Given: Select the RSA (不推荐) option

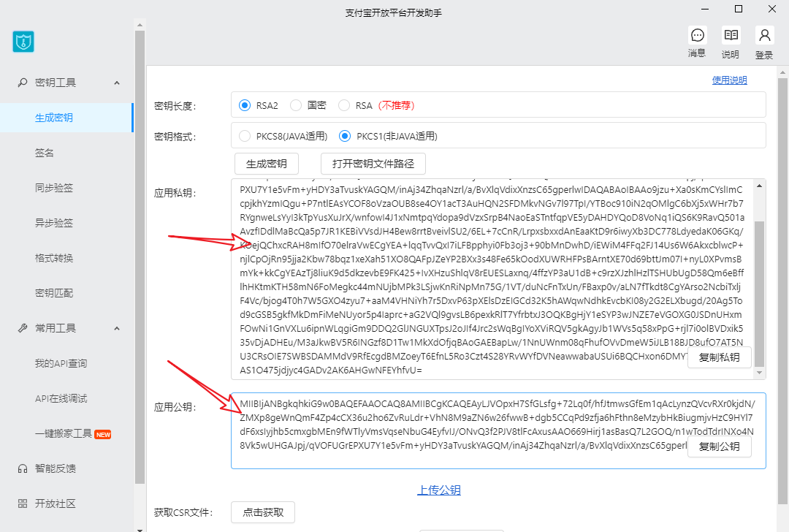Looking at the screenshot, I should pyautogui.click(x=344, y=105).
